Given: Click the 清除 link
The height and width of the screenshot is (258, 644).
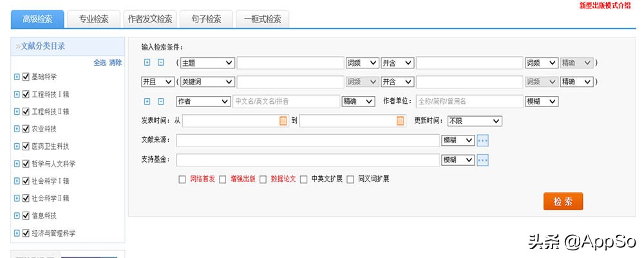Looking at the screenshot, I should [115, 63].
